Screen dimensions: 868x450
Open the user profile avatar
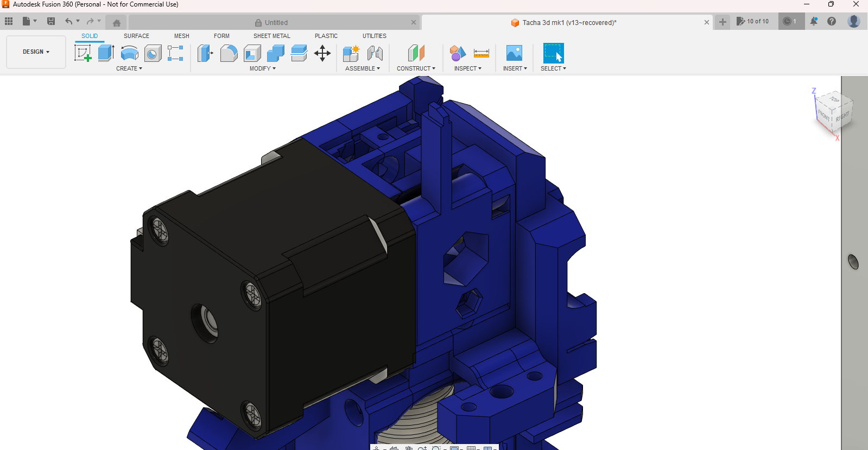coord(854,21)
